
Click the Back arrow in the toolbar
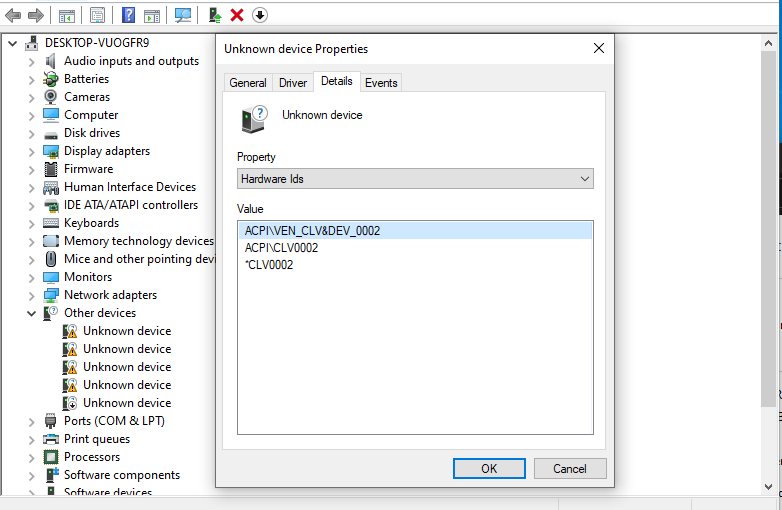pyautogui.click(x=12, y=15)
